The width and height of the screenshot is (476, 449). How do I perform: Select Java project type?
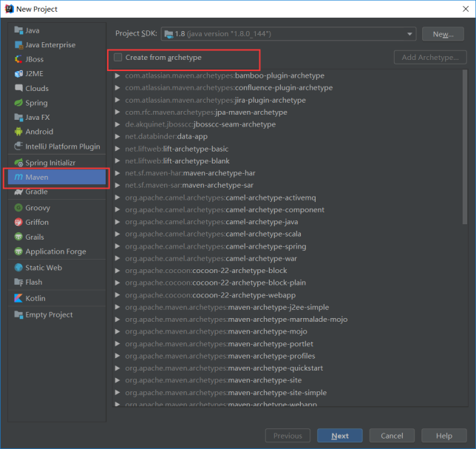pos(57,30)
